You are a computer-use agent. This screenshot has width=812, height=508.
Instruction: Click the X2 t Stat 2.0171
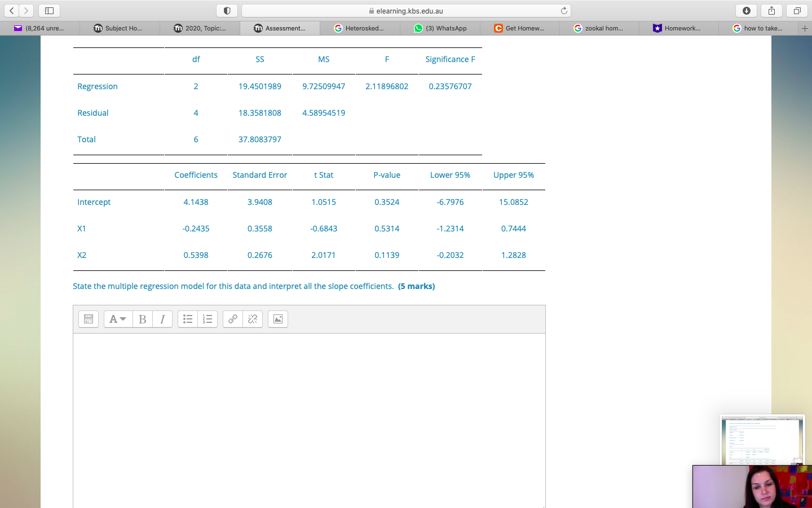[x=324, y=255]
